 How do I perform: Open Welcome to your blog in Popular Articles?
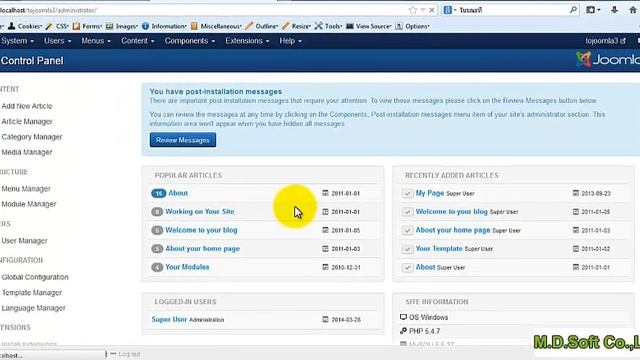[x=201, y=230]
